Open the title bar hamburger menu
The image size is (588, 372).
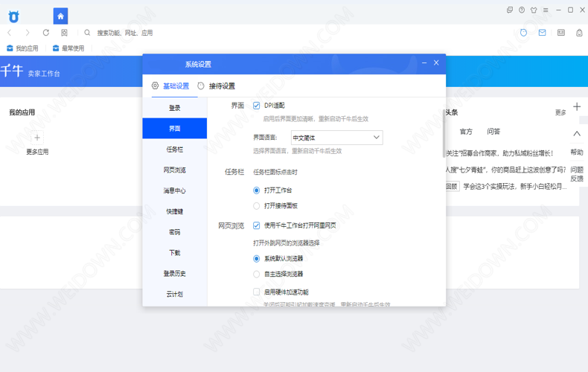click(x=546, y=10)
